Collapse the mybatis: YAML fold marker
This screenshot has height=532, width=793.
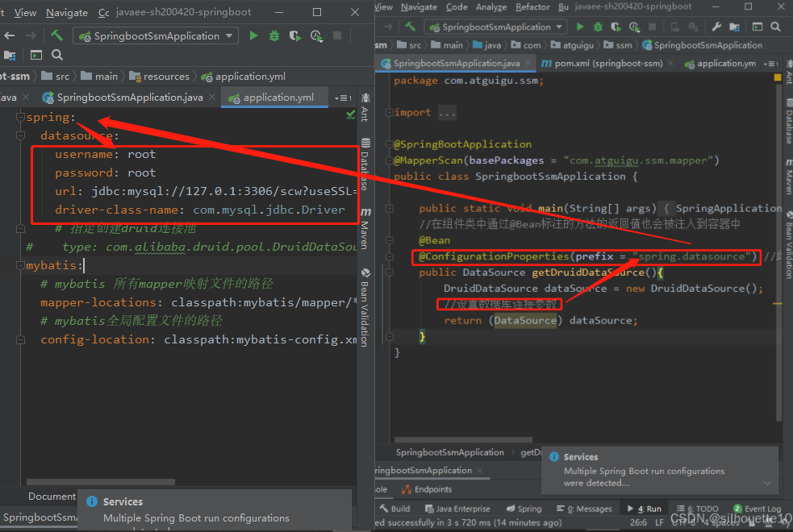[x=20, y=265]
